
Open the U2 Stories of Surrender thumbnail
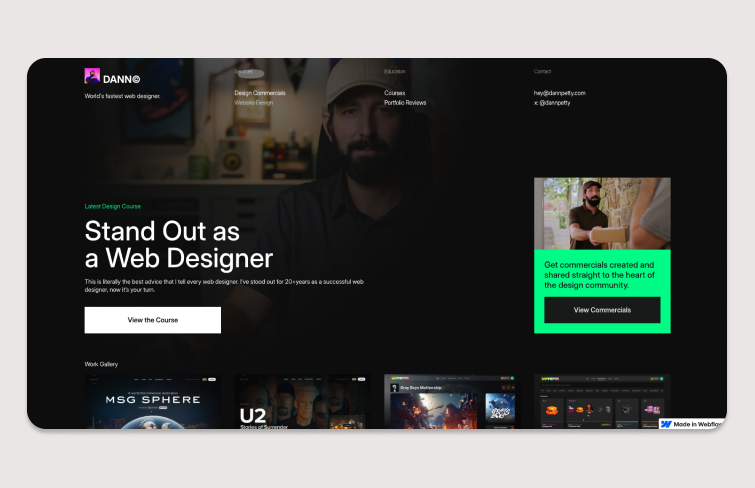pos(302,402)
